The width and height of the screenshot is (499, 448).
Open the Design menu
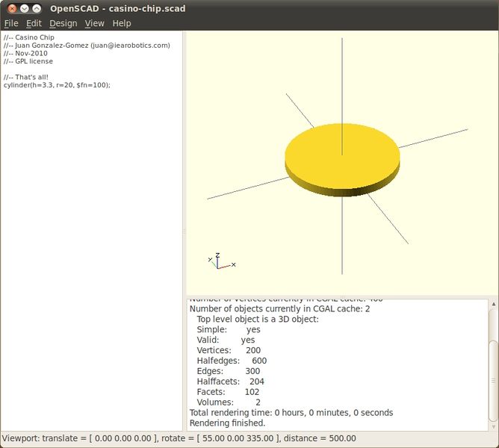click(63, 23)
